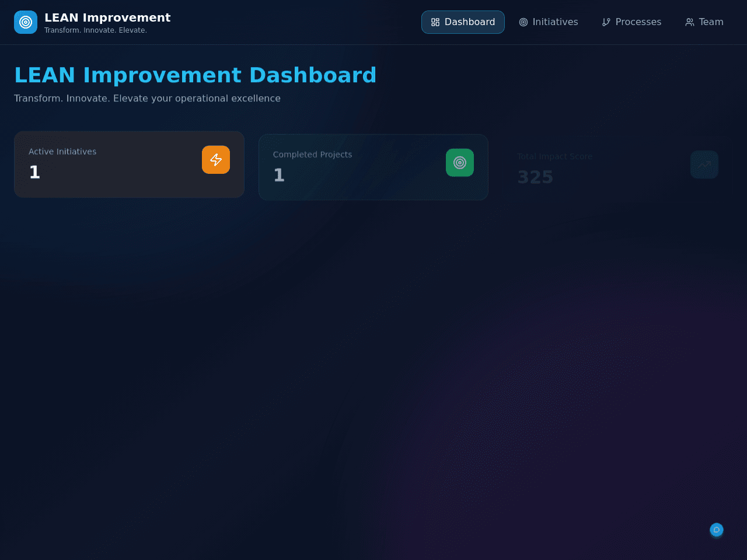
Task: Click the trending arrow icon on Total Impact Score
Action: tap(704, 164)
